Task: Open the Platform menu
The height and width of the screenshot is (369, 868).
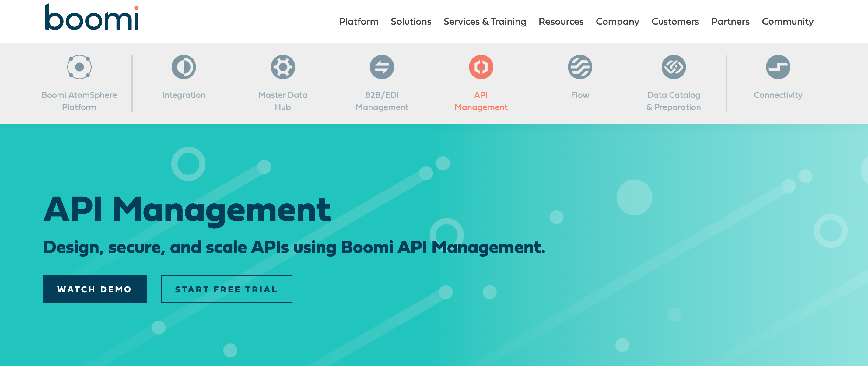Action: coord(359,22)
